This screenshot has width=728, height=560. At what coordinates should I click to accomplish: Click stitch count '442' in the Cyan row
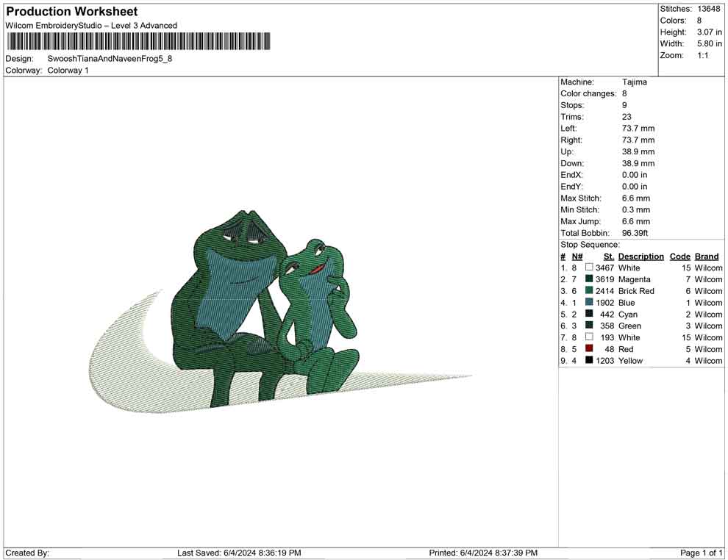pos(607,314)
